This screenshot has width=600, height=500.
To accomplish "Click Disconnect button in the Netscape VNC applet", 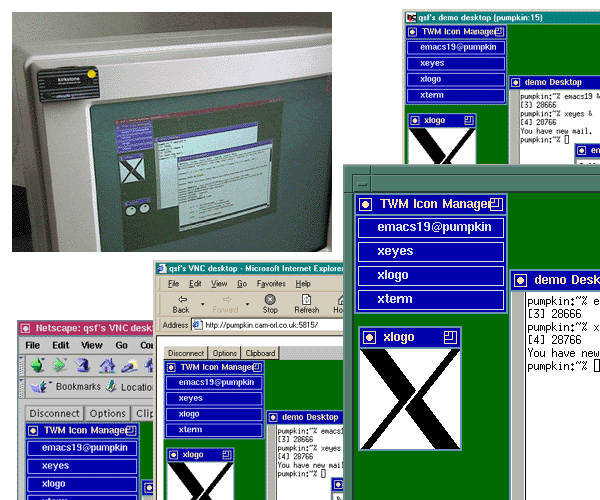I will pyautogui.click(x=54, y=414).
